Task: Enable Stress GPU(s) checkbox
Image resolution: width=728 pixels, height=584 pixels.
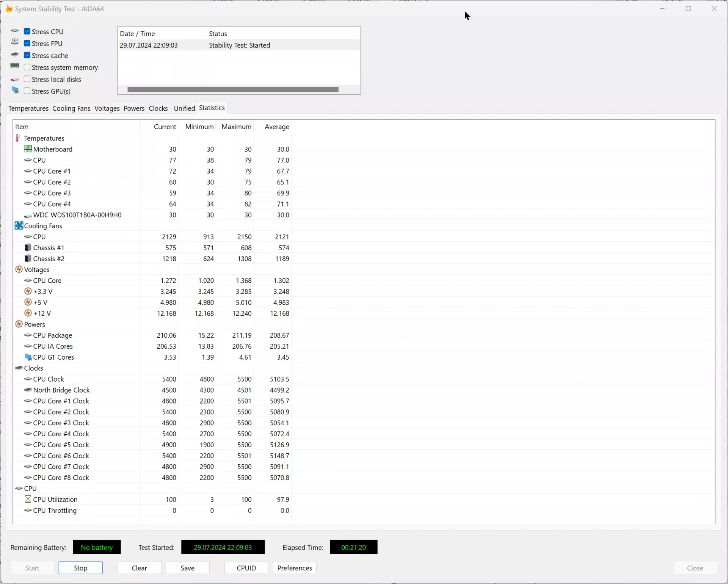Action: [x=27, y=91]
